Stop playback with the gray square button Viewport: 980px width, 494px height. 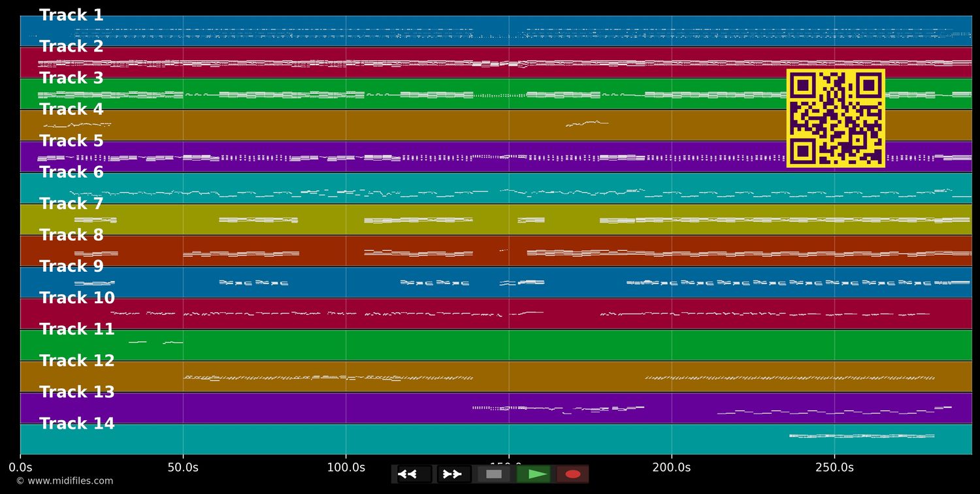click(494, 474)
